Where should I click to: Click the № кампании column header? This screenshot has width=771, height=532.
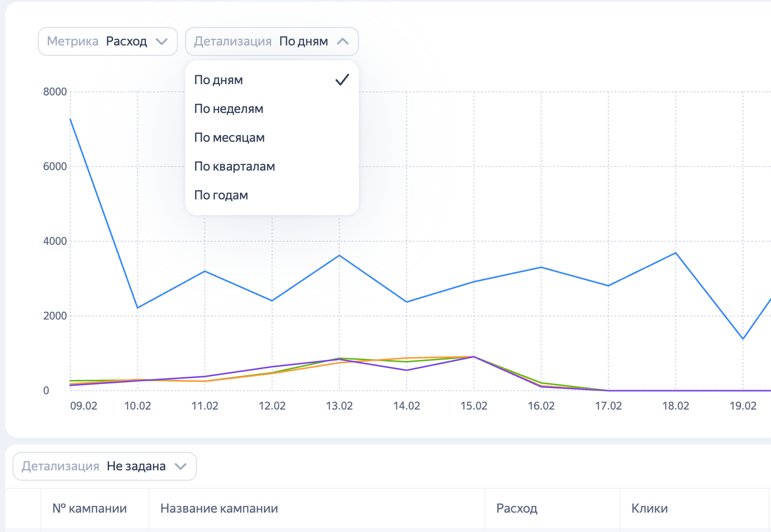coord(90,509)
